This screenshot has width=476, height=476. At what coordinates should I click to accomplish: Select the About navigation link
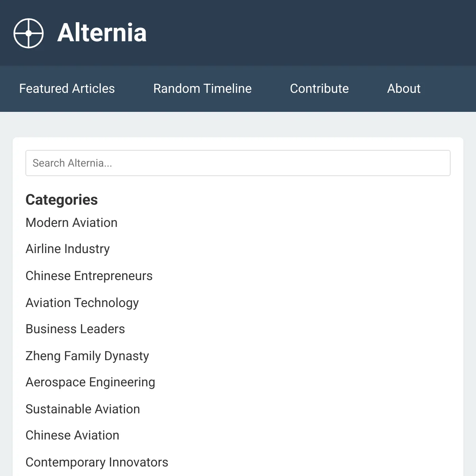[404, 88]
